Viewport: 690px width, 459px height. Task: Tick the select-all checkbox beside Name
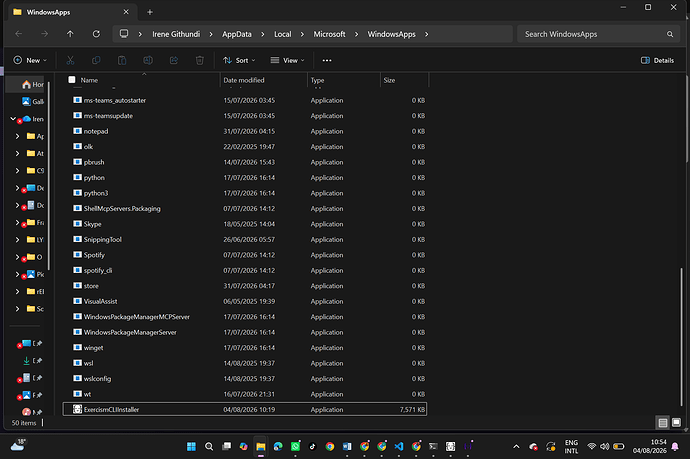coord(72,80)
